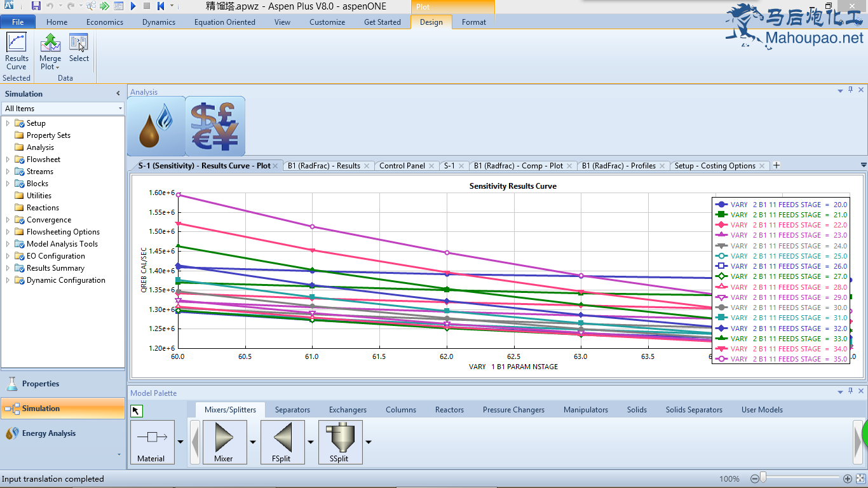Open the B1 (RadFrac) - Results tab
The image size is (868, 488).
(x=324, y=166)
